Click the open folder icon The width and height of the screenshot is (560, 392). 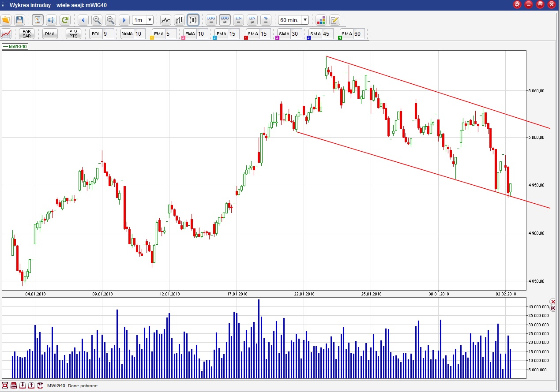click(x=6, y=20)
